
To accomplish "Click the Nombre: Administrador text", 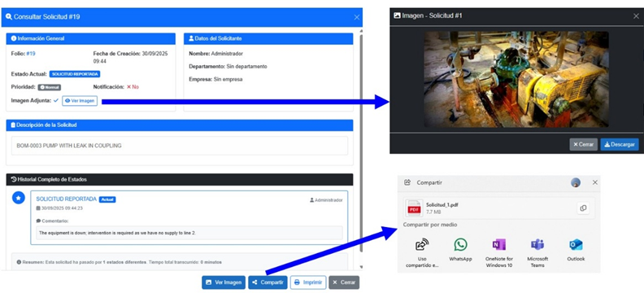I will [216, 54].
